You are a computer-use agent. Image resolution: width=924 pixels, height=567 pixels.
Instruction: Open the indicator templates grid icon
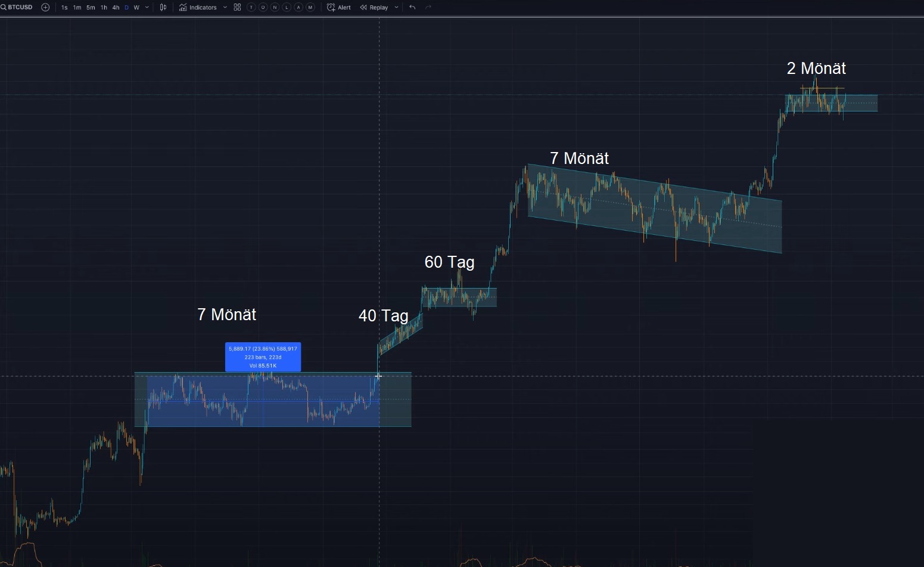pyautogui.click(x=237, y=7)
